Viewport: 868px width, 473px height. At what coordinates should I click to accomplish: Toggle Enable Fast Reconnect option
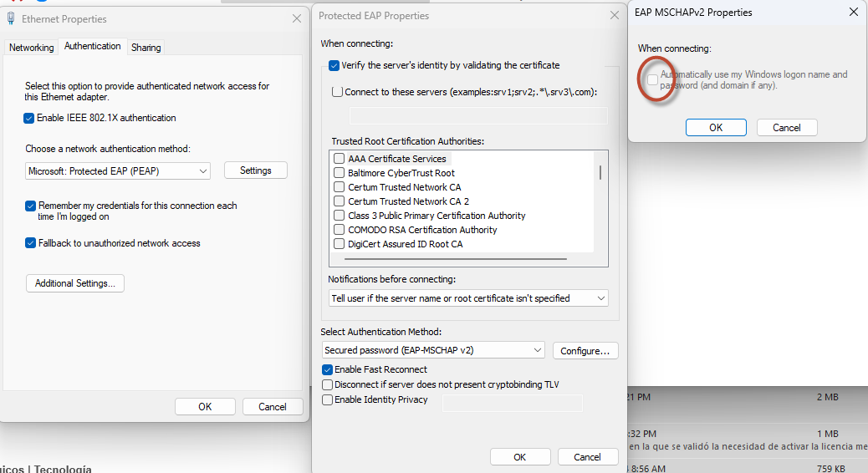[x=328, y=369]
